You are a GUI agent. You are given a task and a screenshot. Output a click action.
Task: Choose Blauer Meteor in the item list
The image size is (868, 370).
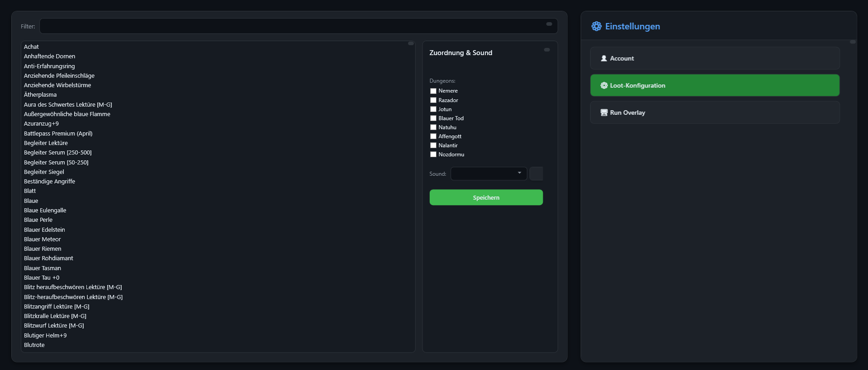point(43,239)
